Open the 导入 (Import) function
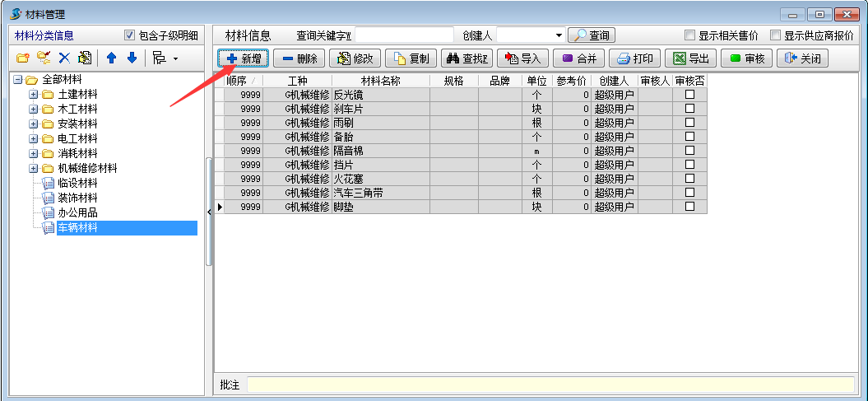This screenshot has height=401, width=868. click(x=522, y=58)
